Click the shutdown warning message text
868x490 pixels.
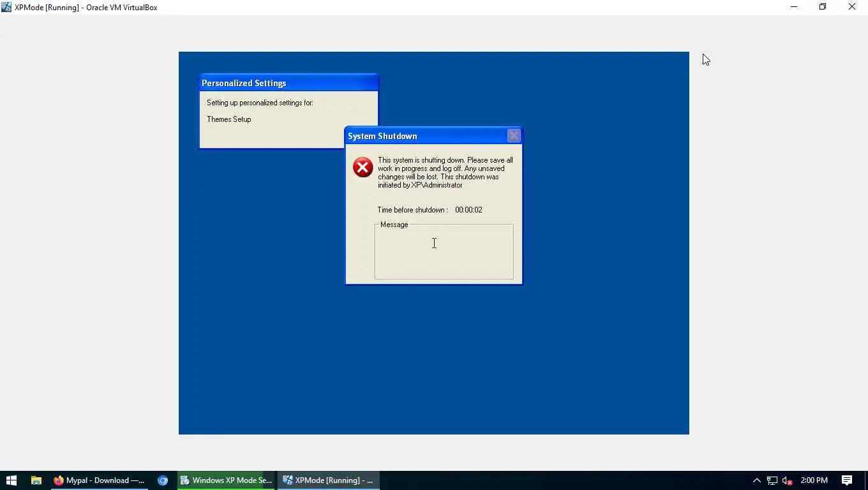(x=445, y=172)
